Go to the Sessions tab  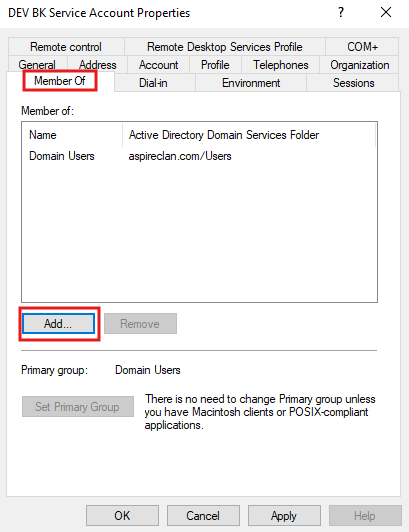coord(353,83)
